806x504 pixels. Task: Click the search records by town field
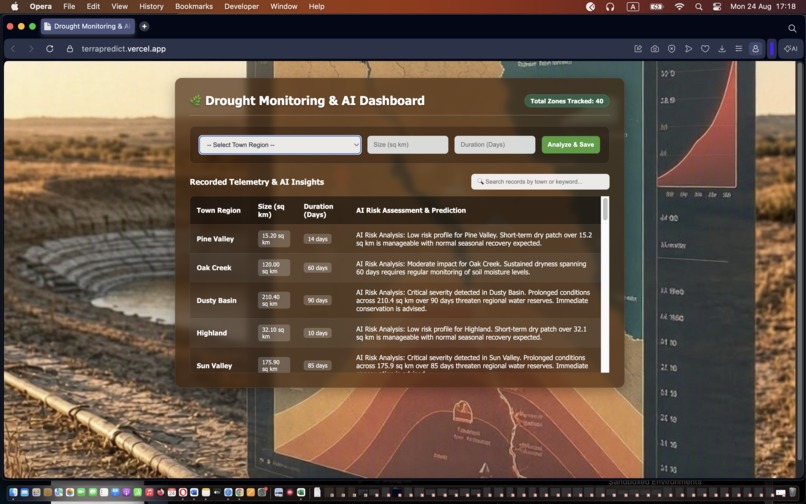click(540, 182)
